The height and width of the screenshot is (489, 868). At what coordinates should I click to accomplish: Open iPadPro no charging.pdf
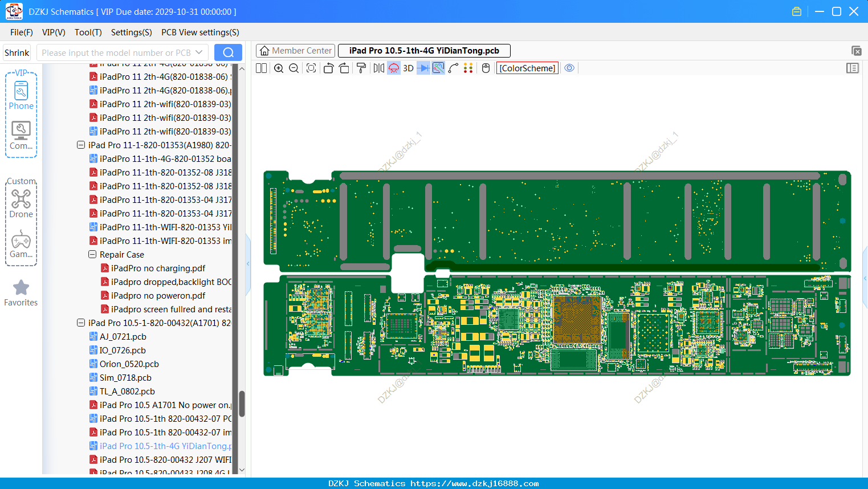[x=153, y=268]
